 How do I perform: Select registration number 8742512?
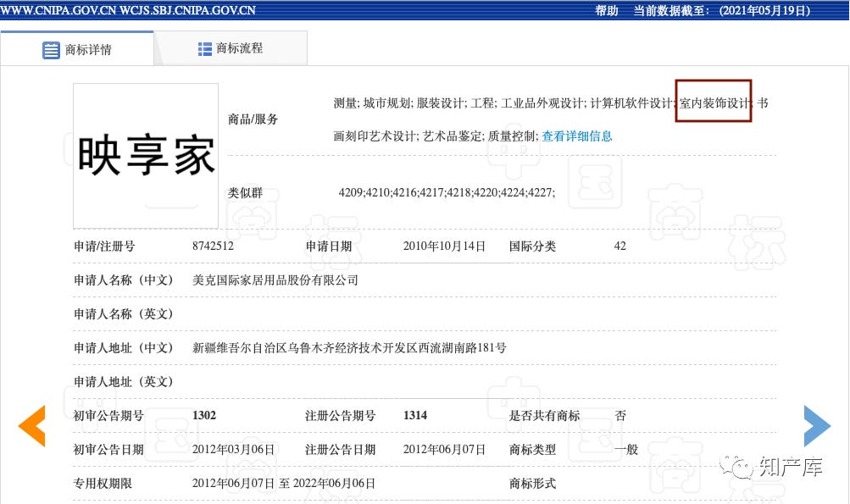click(x=213, y=246)
